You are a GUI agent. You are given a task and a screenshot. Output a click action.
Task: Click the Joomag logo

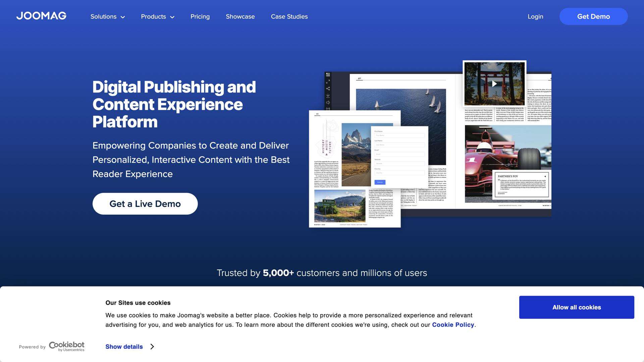pos(41,16)
